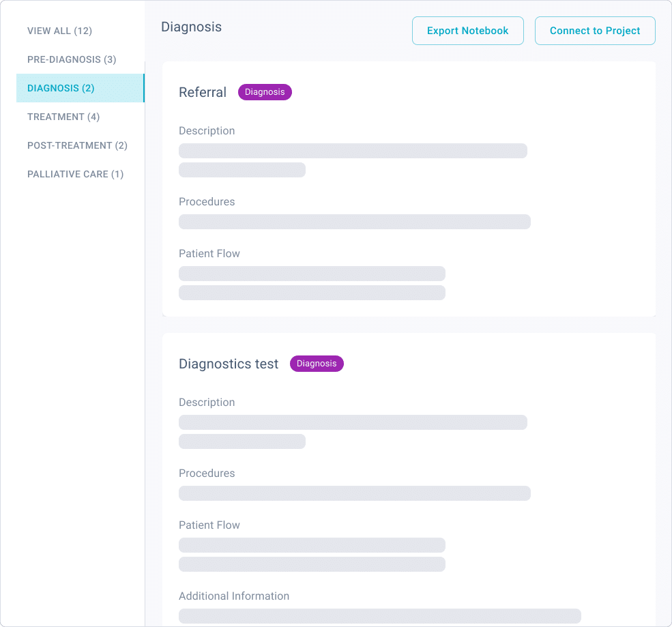Switch to the Treatment (4) category

pos(63,117)
